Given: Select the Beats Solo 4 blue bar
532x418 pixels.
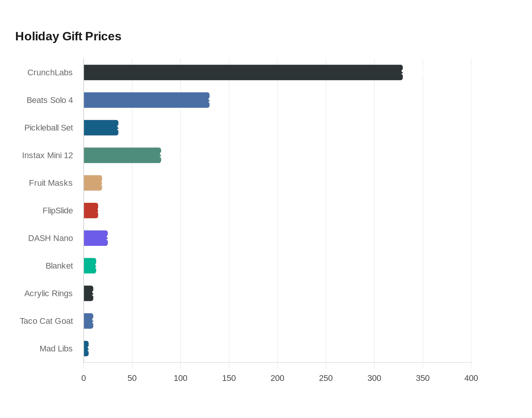Looking at the screenshot, I should (x=147, y=100).
